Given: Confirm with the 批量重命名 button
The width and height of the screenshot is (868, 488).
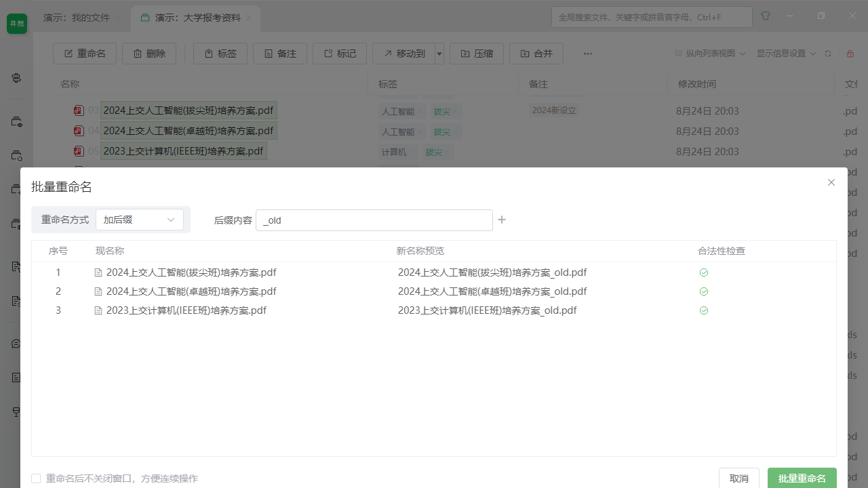Looking at the screenshot, I should [802, 478].
